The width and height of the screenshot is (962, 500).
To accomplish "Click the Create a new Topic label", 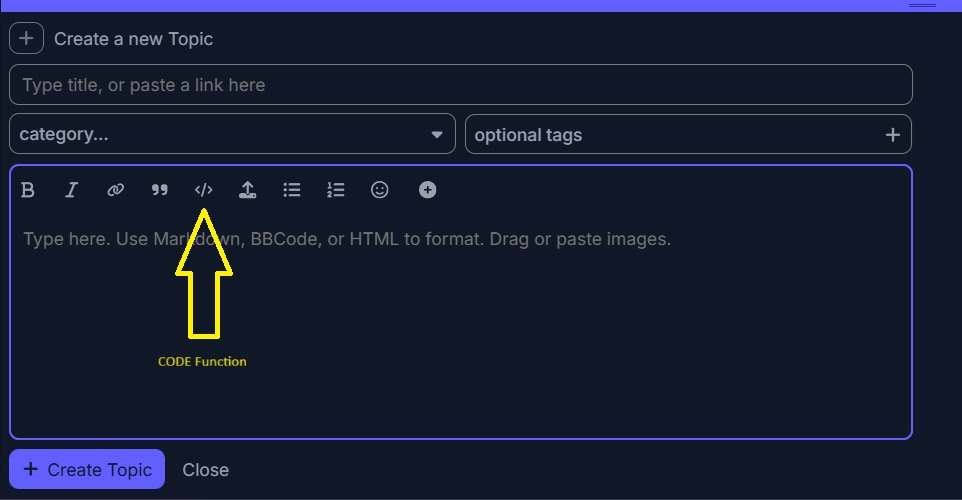I will coord(133,39).
